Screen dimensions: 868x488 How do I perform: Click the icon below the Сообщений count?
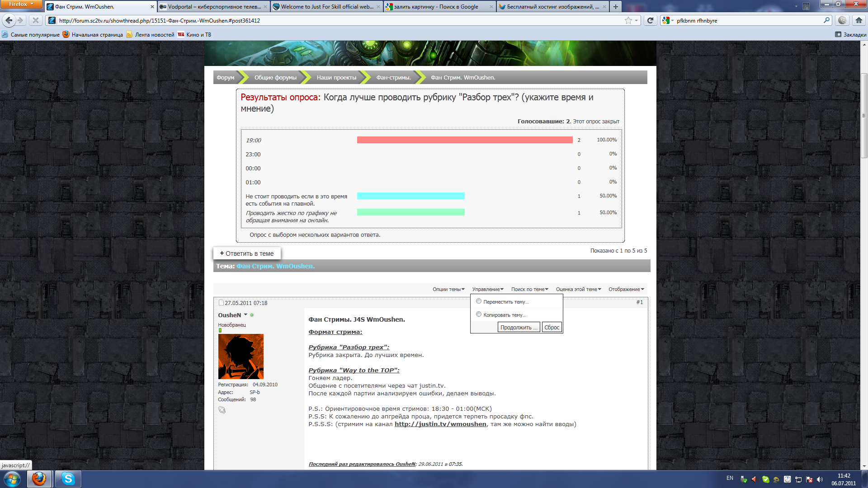[222, 410]
